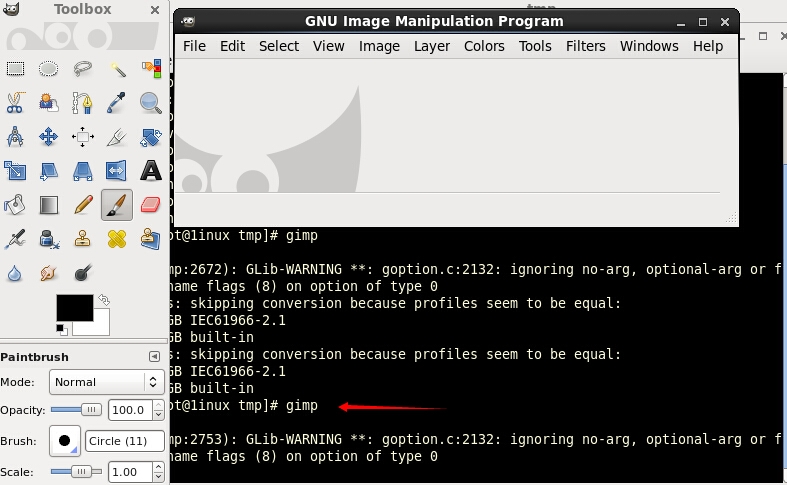
Task: Select the Scale tool
Action: (15, 171)
